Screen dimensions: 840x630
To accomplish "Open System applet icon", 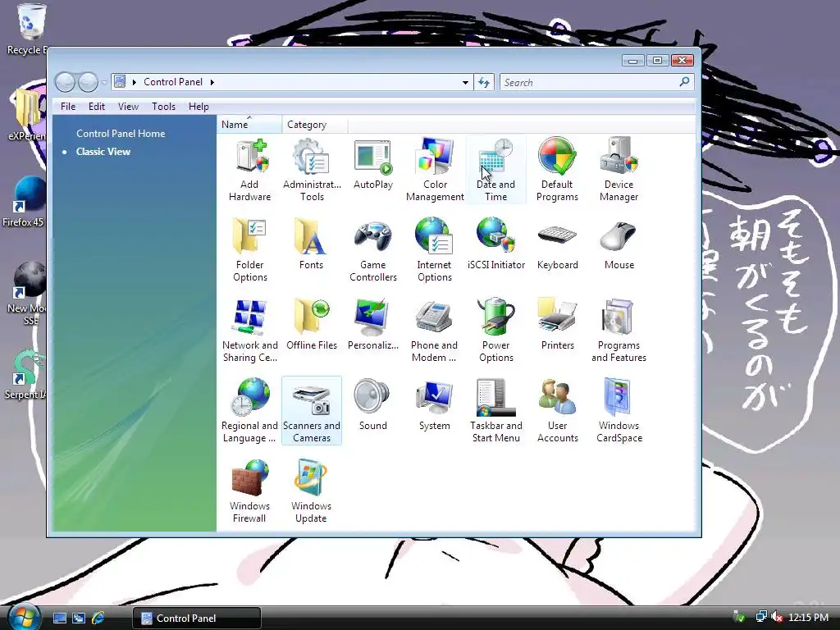I will [435, 405].
